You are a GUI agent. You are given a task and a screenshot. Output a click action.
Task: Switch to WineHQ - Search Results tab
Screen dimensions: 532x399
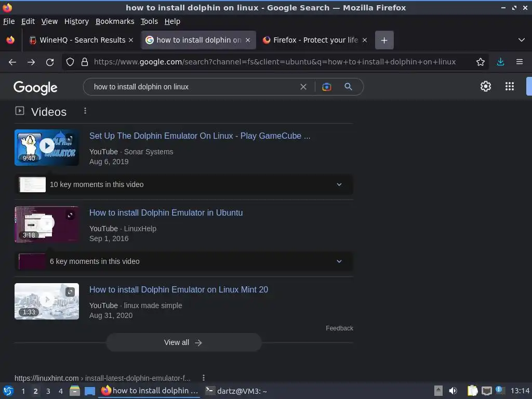[82, 40]
